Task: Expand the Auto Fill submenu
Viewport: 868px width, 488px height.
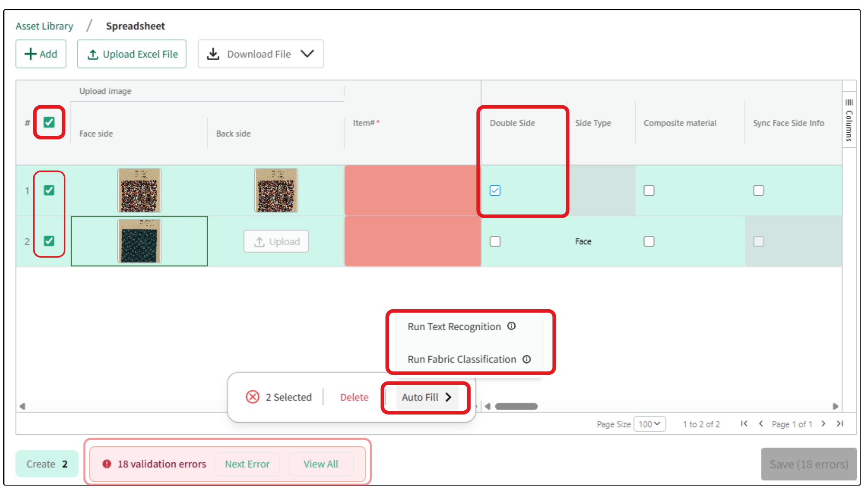Action: click(426, 397)
